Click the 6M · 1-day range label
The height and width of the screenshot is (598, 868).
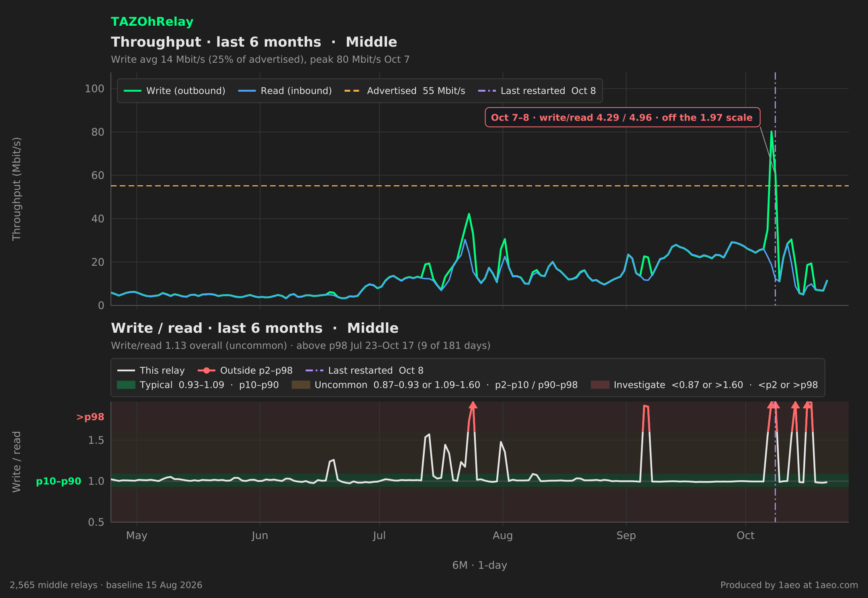tap(480, 565)
